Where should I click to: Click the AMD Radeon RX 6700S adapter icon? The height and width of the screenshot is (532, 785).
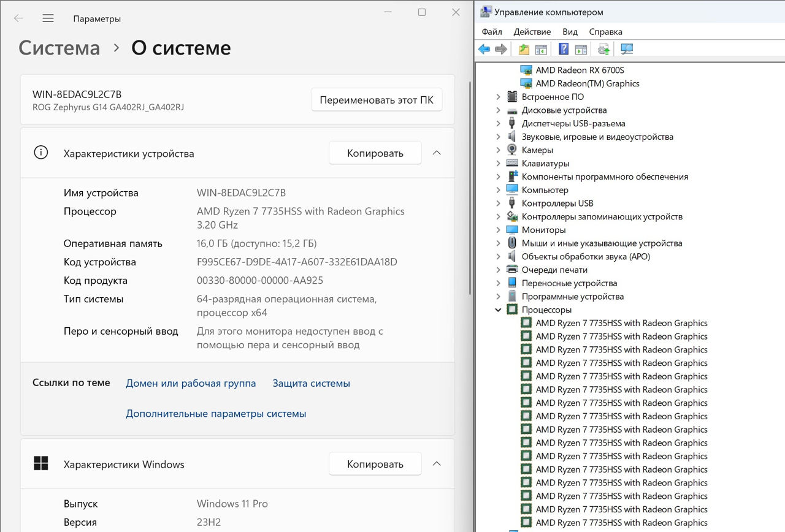tap(526, 70)
